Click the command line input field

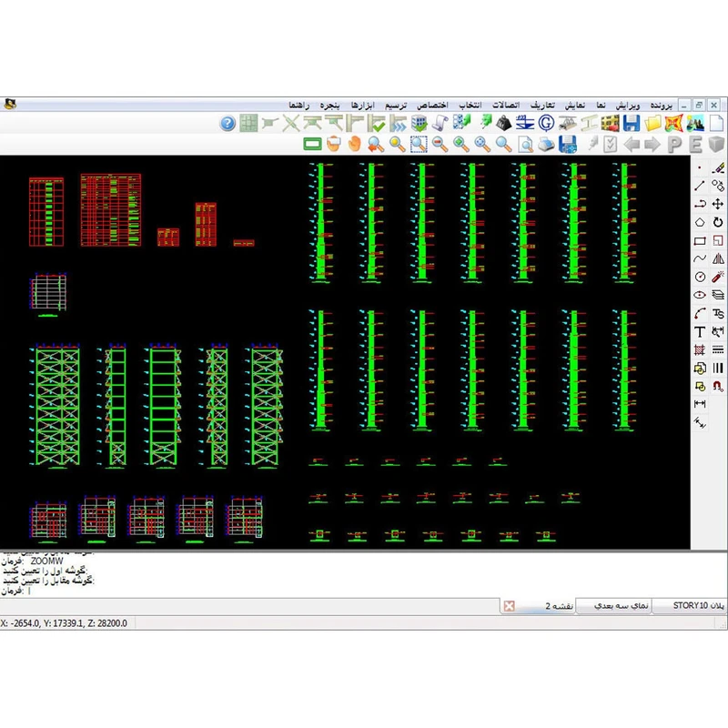364,591
